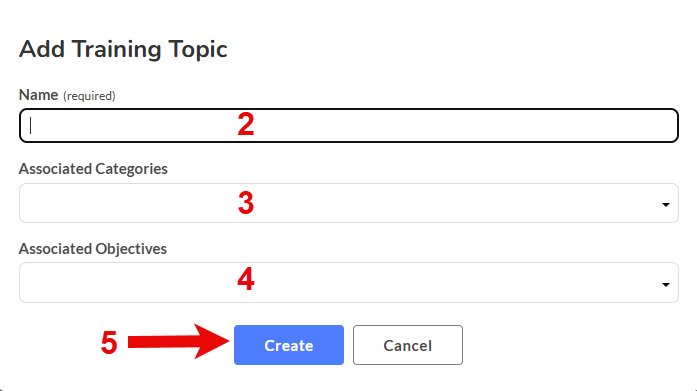Click the Create button
Viewport: 697px width, 391px height.
(x=289, y=345)
